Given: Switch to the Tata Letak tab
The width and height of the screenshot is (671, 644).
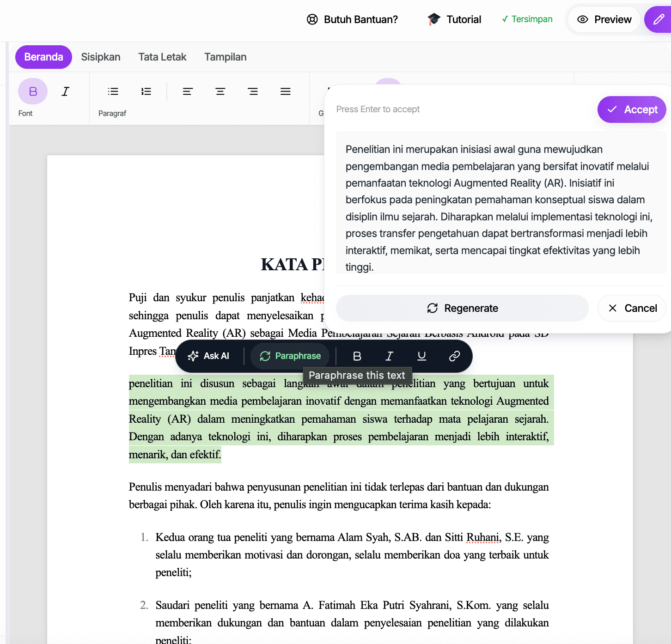Looking at the screenshot, I should tap(162, 57).
